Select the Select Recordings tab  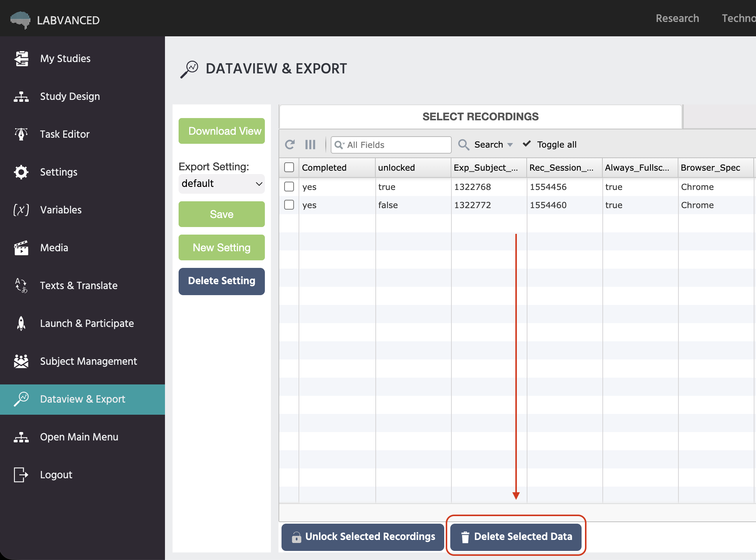481,117
